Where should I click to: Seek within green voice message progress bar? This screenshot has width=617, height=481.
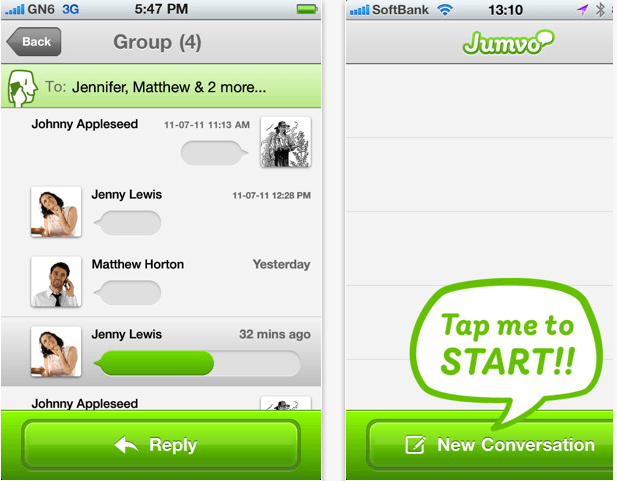pos(198,363)
